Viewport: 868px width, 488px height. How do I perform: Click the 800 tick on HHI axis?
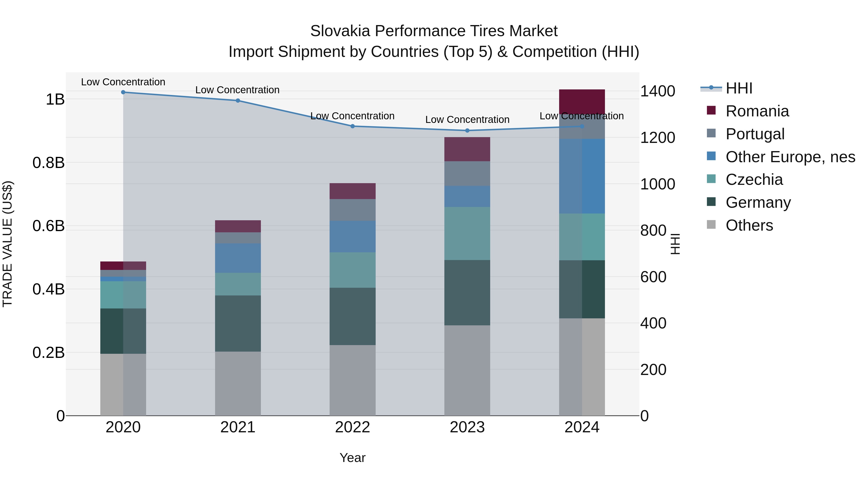[653, 230]
